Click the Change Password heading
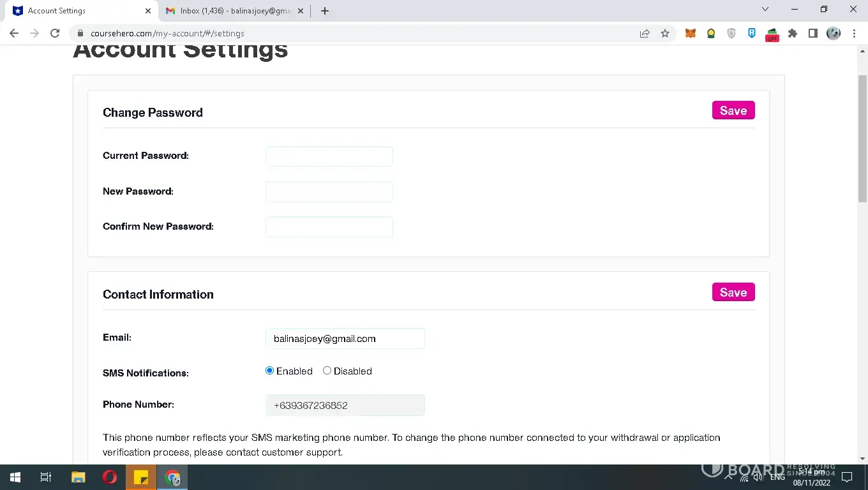 [153, 112]
